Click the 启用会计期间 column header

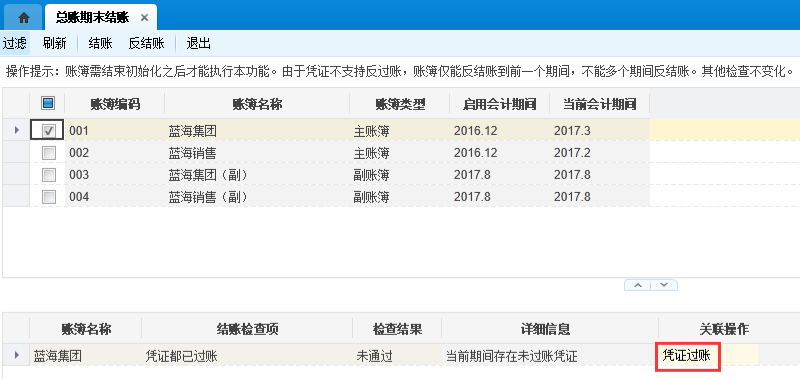(x=499, y=104)
